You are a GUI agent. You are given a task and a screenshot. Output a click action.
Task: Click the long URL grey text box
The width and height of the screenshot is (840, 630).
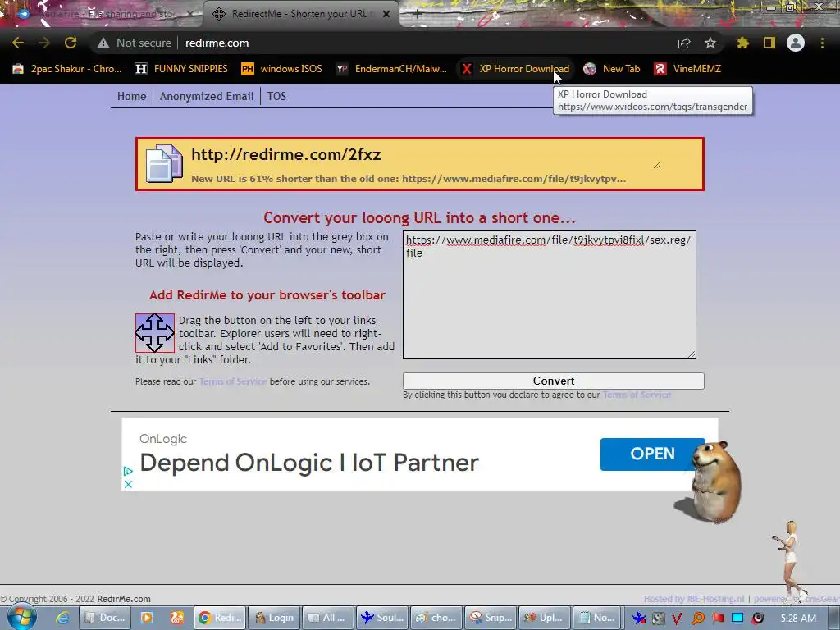click(549, 294)
